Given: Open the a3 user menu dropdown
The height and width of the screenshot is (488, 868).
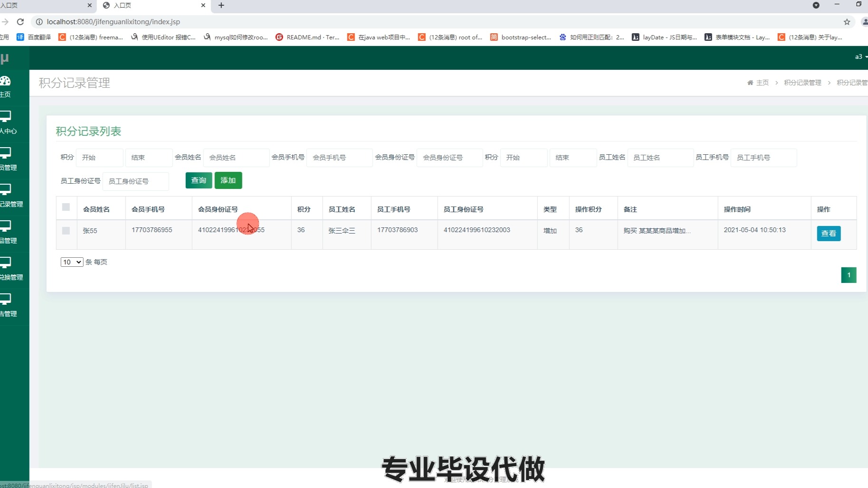Looking at the screenshot, I should point(861,56).
